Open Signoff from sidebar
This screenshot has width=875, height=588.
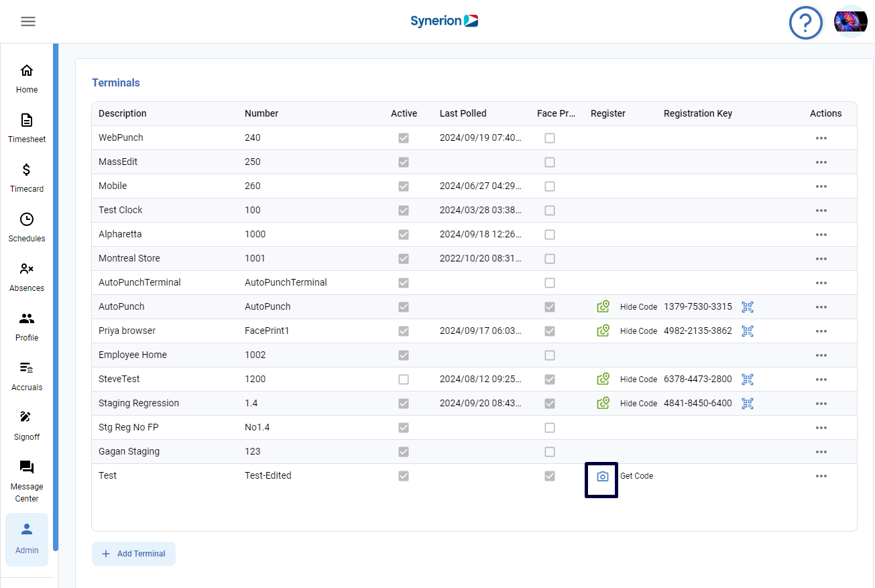[27, 426]
